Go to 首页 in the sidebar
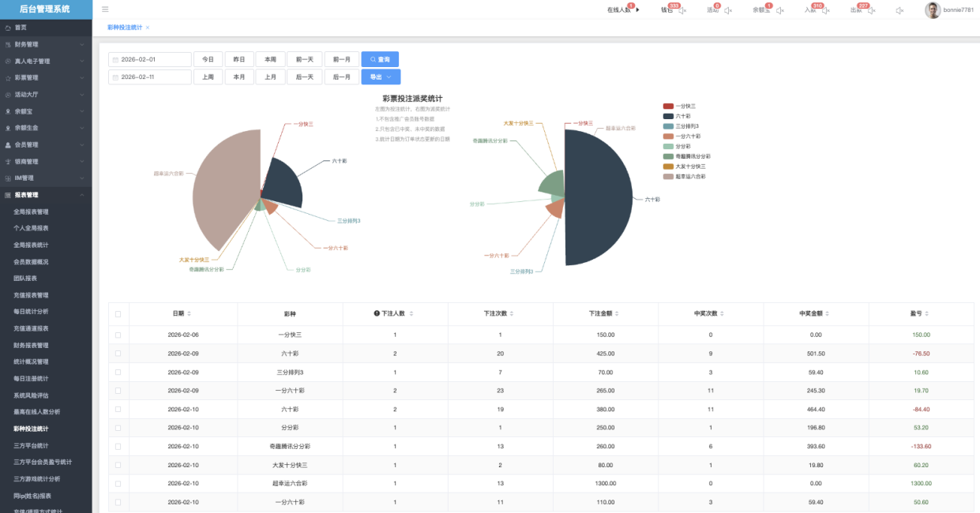980x513 pixels. (21, 28)
